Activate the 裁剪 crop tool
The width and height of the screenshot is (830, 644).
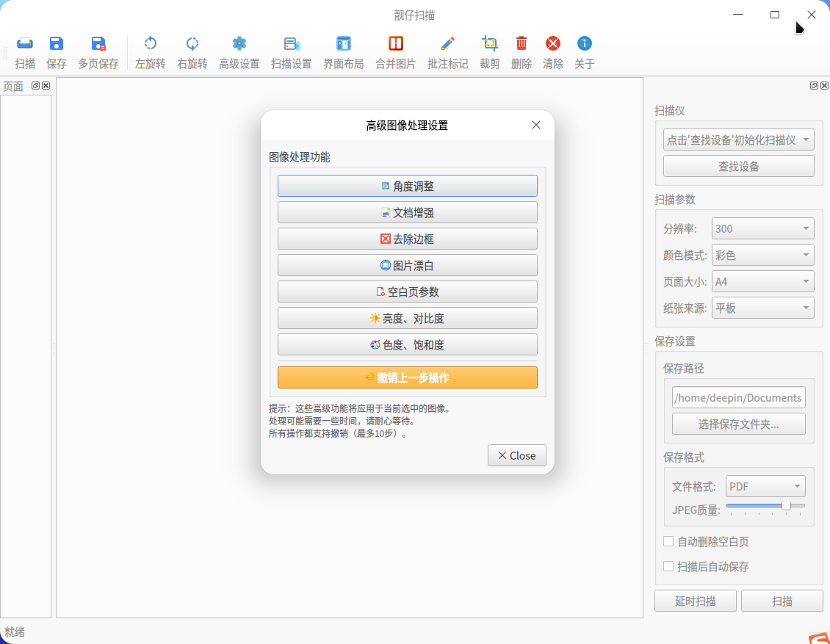(x=490, y=43)
